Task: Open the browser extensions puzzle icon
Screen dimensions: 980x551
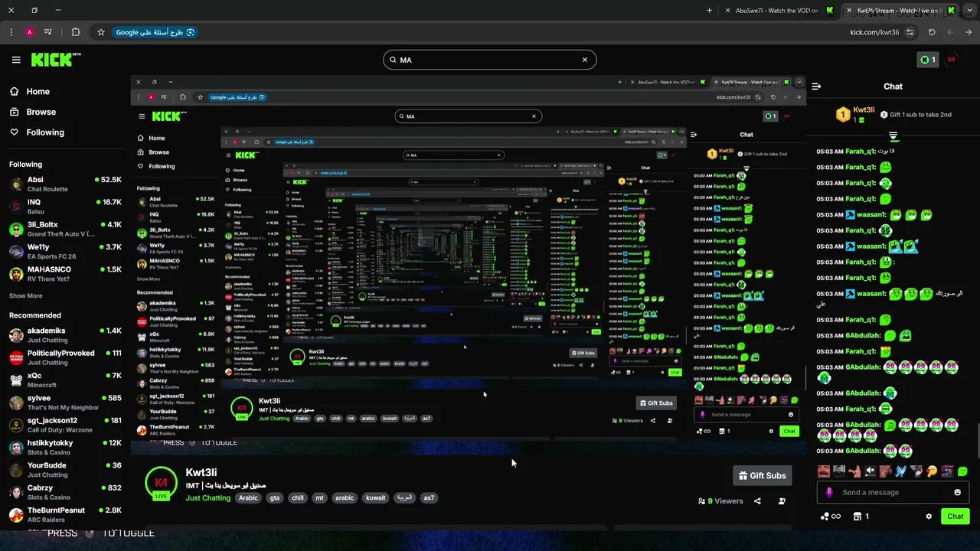Action: pyautogui.click(x=75, y=32)
